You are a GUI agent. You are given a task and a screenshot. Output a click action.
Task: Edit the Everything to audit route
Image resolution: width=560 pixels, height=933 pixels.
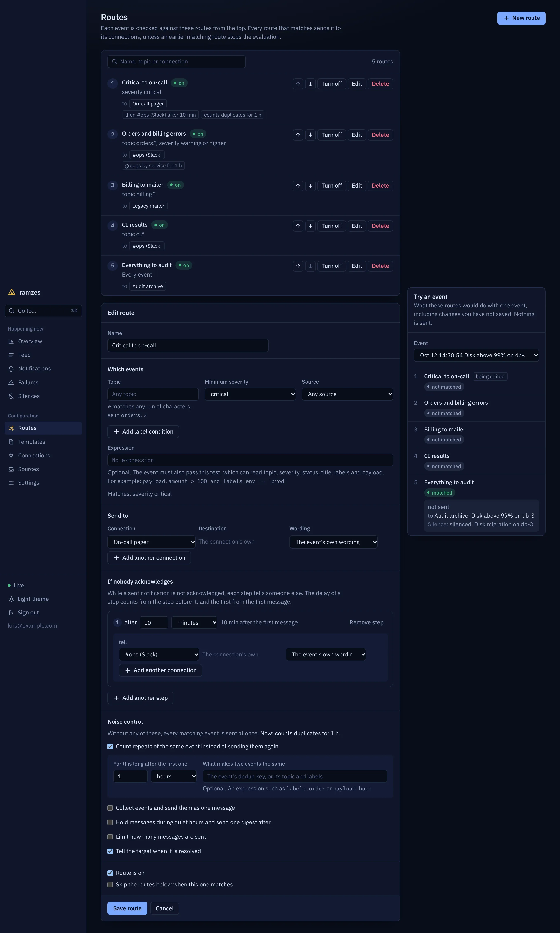coord(357,266)
